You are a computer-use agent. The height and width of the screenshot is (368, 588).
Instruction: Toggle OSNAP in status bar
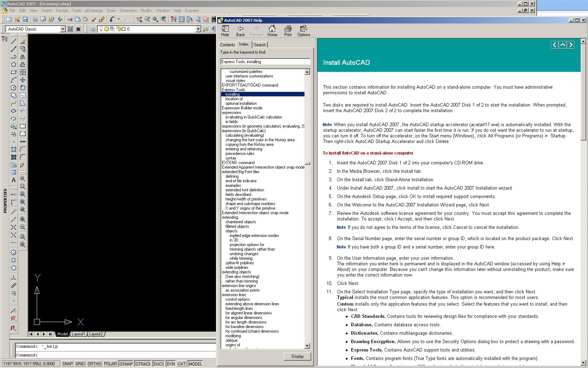pos(126,364)
